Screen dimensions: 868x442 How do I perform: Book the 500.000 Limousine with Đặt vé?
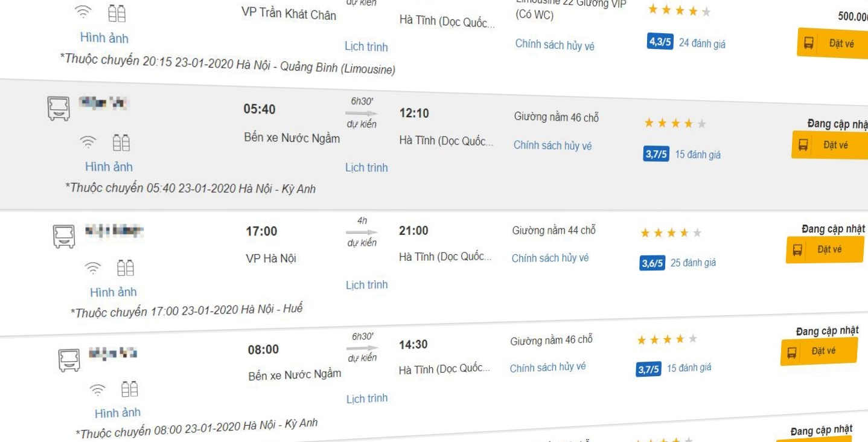tap(832, 43)
